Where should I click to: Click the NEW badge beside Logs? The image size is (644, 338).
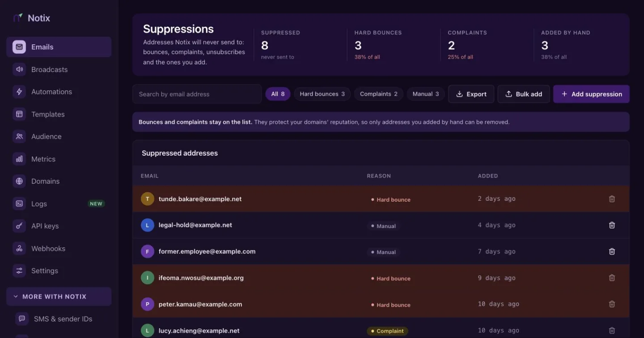click(96, 203)
